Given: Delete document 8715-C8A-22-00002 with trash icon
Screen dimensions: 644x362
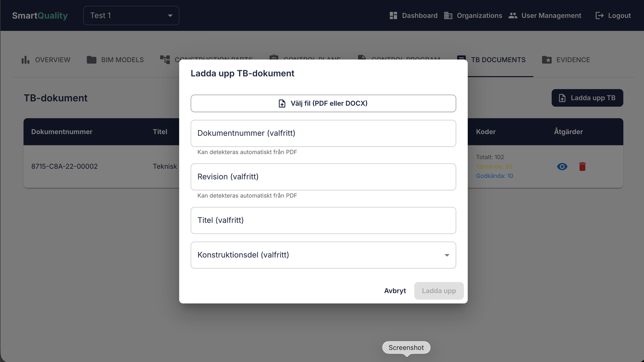Looking at the screenshot, I should pos(582,166).
